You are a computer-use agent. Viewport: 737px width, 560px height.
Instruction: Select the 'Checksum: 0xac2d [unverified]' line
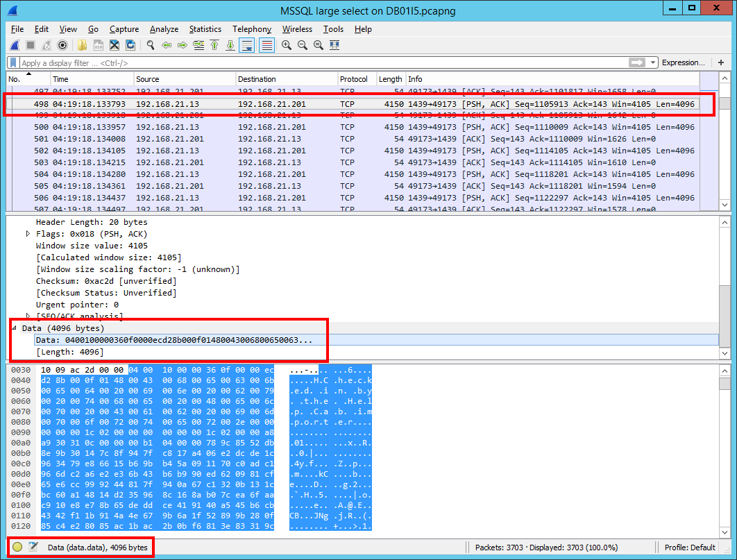(x=106, y=281)
